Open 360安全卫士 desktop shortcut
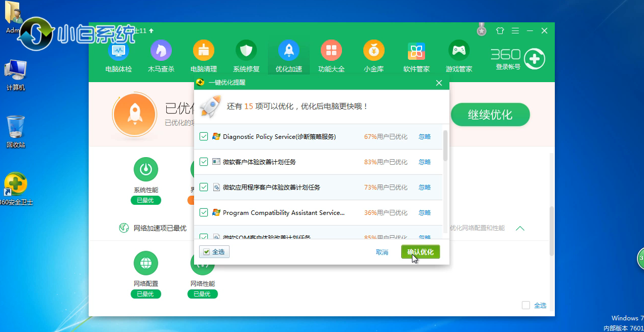This screenshot has height=332, width=644. pyautogui.click(x=16, y=189)
